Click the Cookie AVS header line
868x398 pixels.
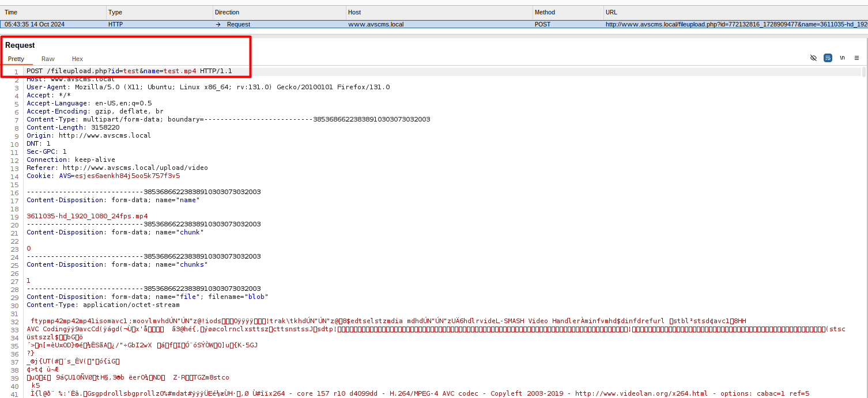pyautogui.click(x=103, y=176)
